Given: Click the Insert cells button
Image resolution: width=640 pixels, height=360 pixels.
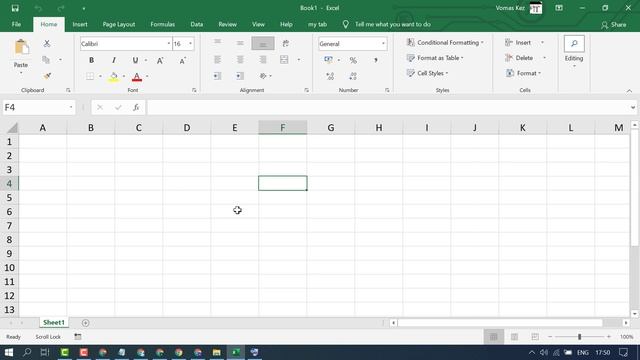Looking at the screenshot, I should coord(518,42).
